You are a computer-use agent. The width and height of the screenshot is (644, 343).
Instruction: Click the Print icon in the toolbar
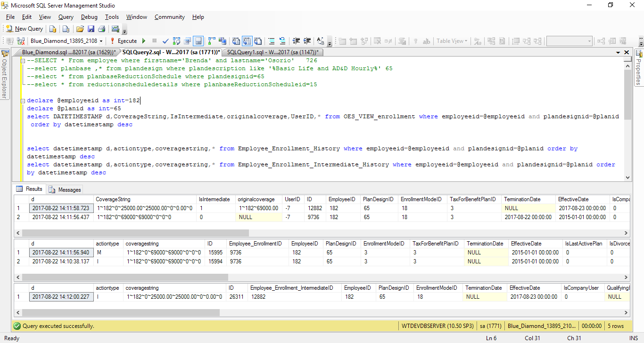point(101,29)
